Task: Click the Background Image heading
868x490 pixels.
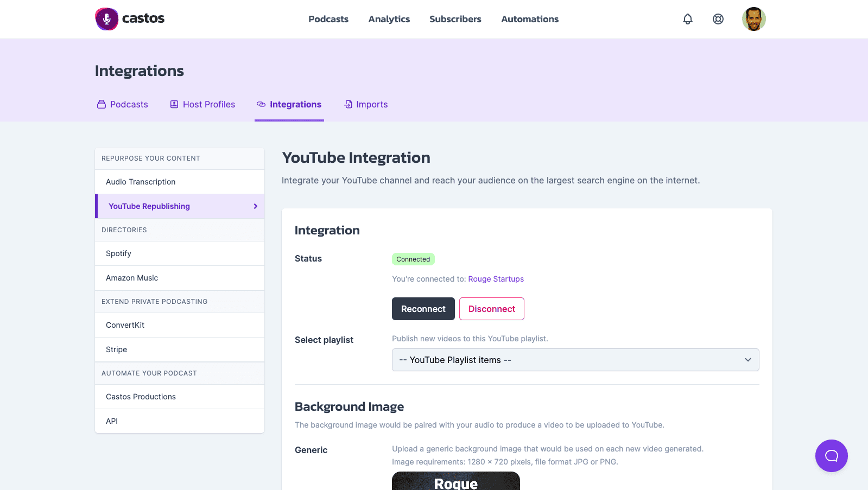Action: (x=350, y=407)
